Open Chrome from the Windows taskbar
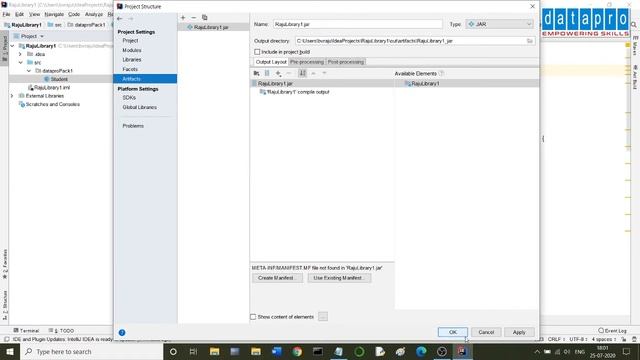Image resolution: width=640 pixels, height=360 pixels. pos(297,351)
